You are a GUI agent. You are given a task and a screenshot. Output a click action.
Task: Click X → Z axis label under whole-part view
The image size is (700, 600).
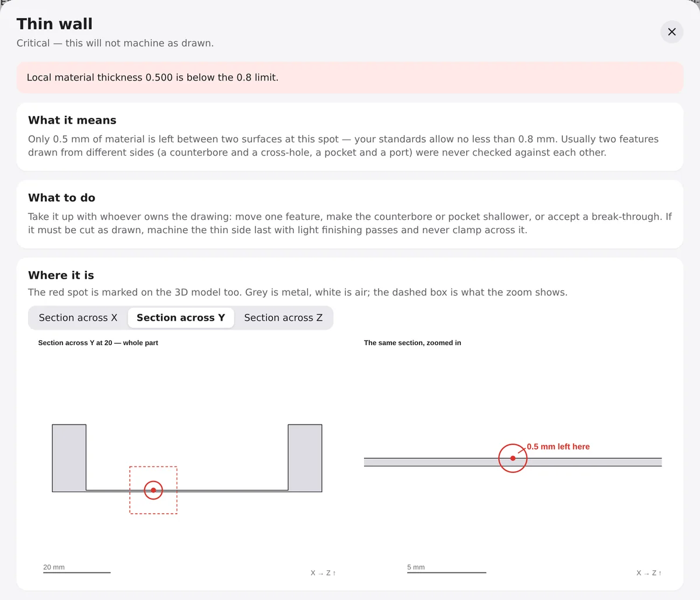(323, 573)
